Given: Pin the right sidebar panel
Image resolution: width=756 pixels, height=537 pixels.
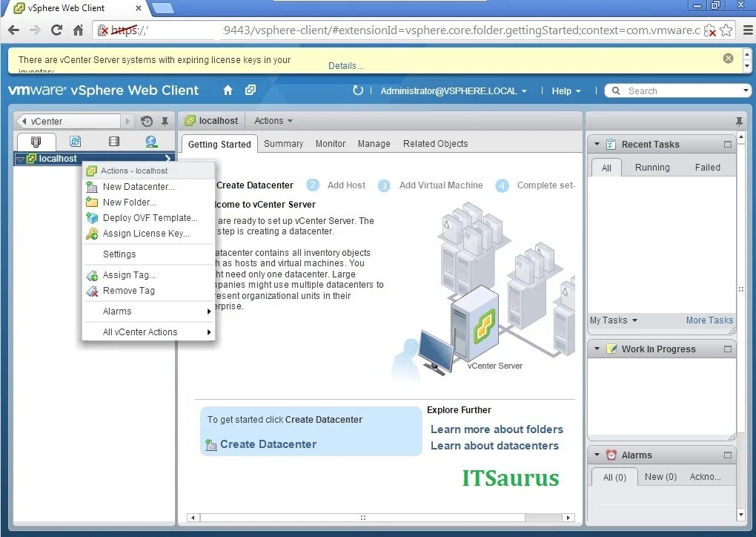Looking at the screenshot, I should click(739, 121).
